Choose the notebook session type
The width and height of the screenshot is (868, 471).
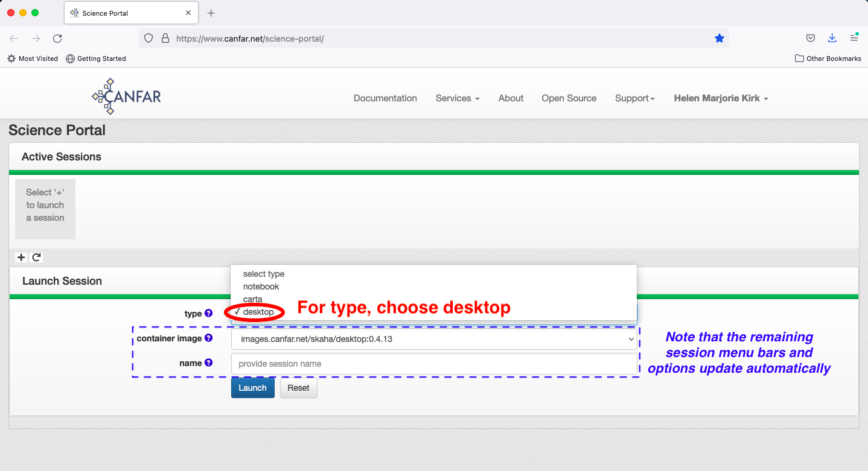[433, 286]
